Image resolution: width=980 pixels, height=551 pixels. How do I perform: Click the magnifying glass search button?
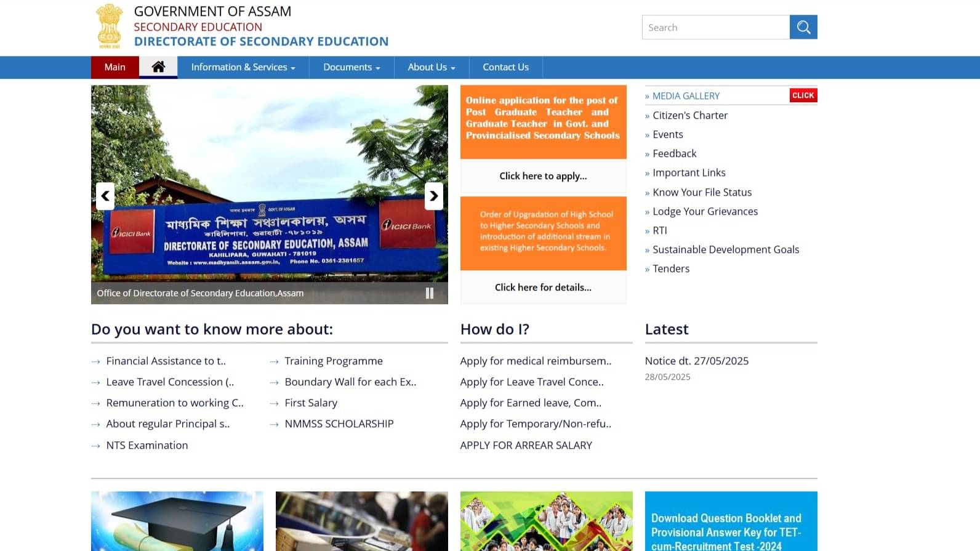(x=803, y=27)
